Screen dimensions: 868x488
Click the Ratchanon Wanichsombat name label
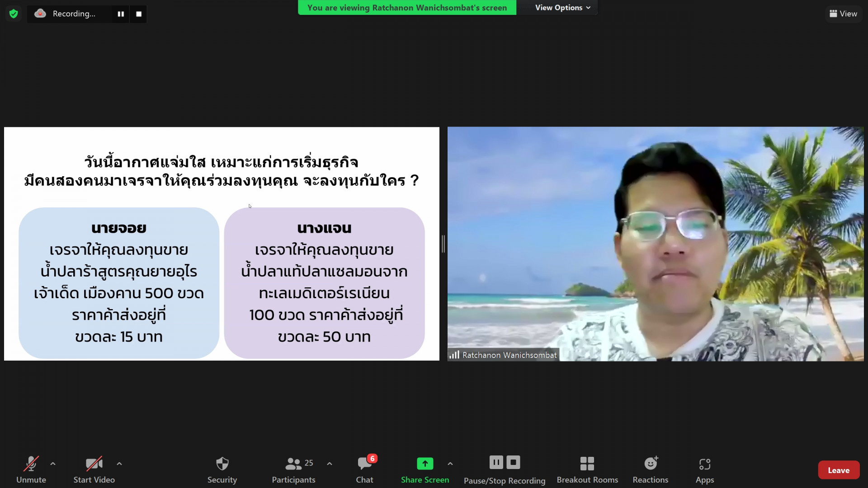(x=509, y=355)
